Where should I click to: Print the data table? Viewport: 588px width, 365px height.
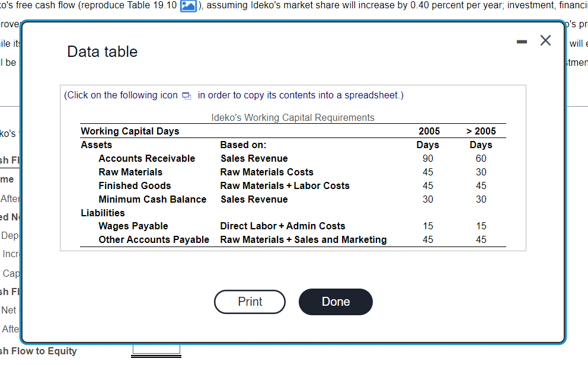pyautogui.click(x=250, y=302)
